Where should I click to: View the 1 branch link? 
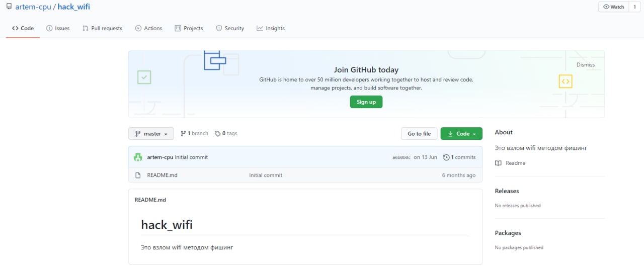click(x=194, y=133)
